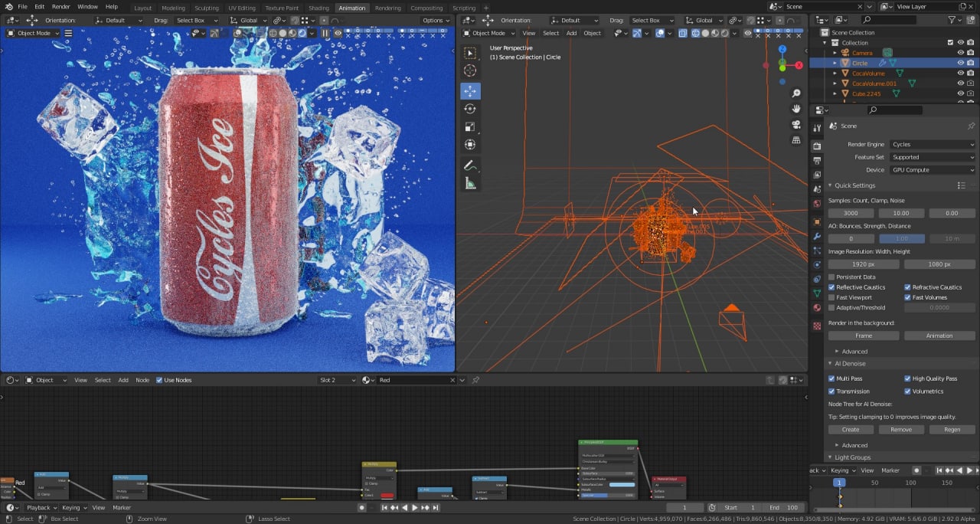Open the Modifier properties tab
Image resolution: width=980 pixels, height=524 pixels.
point(817,236)
